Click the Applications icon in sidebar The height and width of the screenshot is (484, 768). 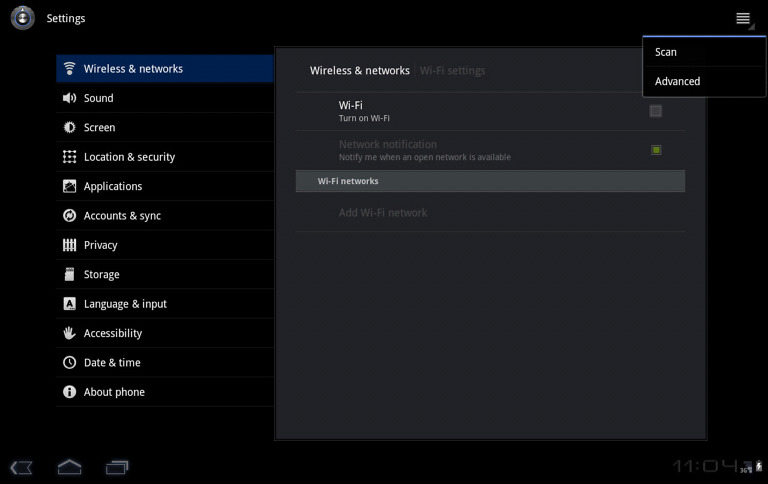pyautogui.click(x=69, y=186)
